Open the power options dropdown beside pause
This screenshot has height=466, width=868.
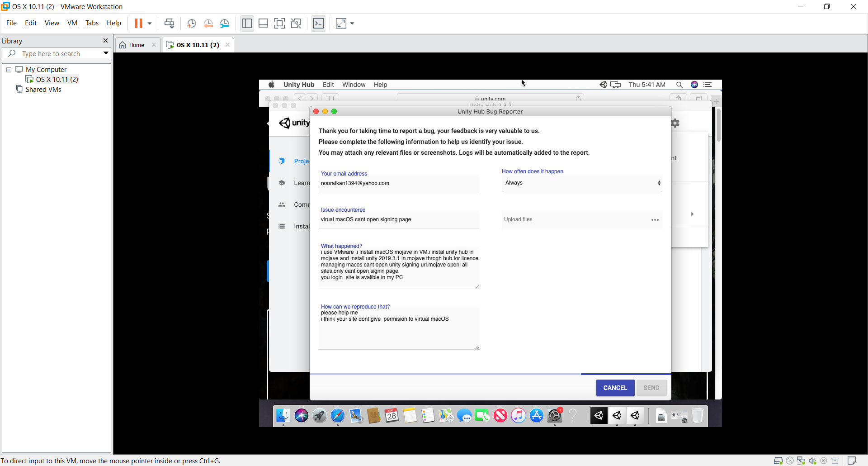150,23
